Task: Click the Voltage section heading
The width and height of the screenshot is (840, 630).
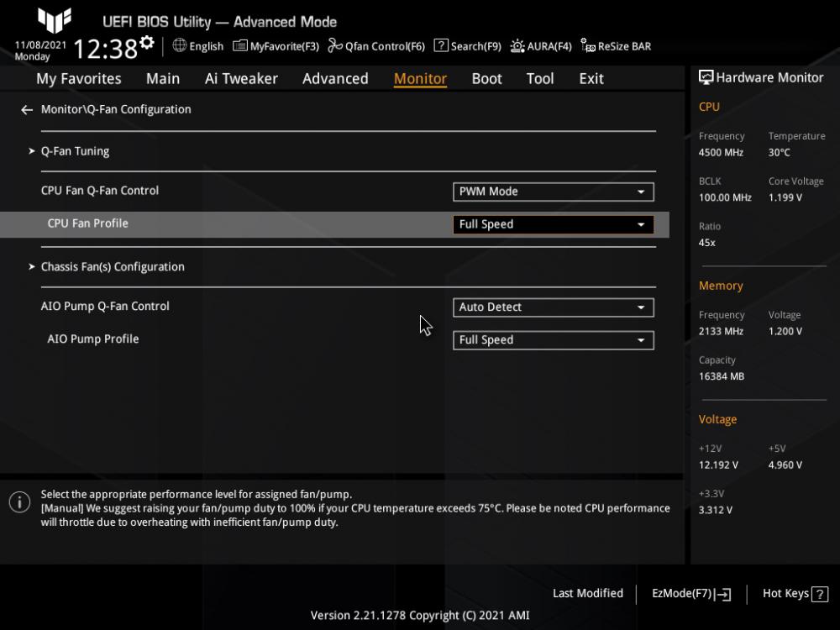Action: click(x=717, y=419)
